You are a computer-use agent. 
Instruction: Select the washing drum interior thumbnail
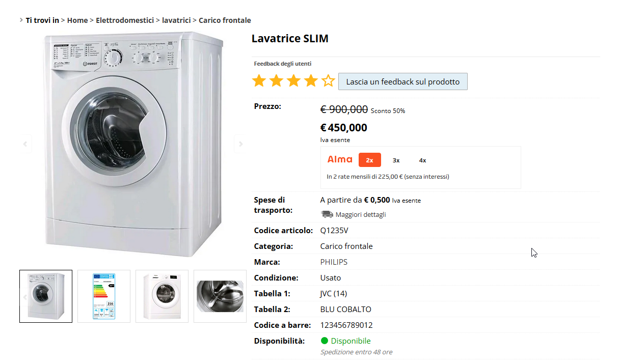[220, 296]
